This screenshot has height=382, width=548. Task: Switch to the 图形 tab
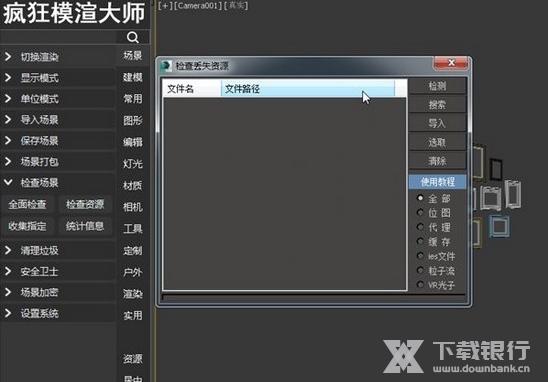pos(133,121)
